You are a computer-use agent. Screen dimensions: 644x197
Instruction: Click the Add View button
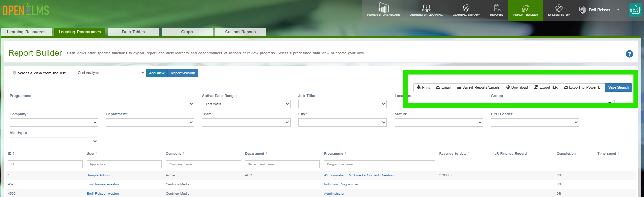click(157, 73)
